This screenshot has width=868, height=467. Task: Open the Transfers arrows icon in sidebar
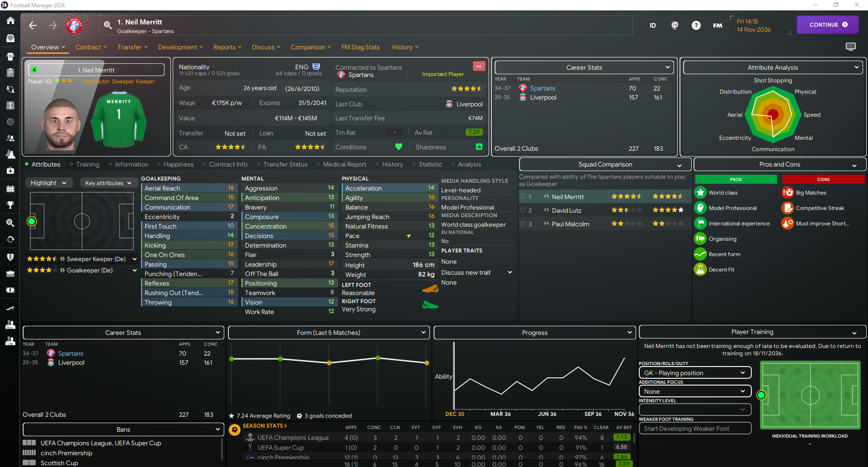10,239
